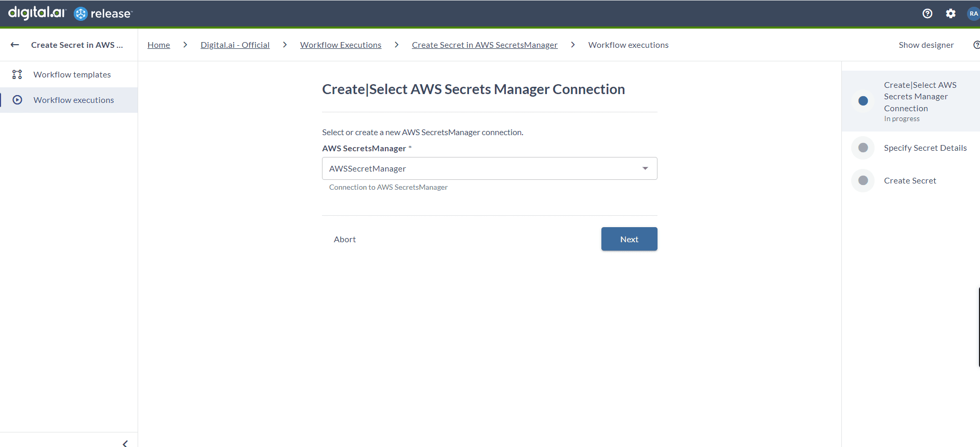Click the Next button
Image resolution: width=980 pixels, height=447 pixels.
point(629,239)
